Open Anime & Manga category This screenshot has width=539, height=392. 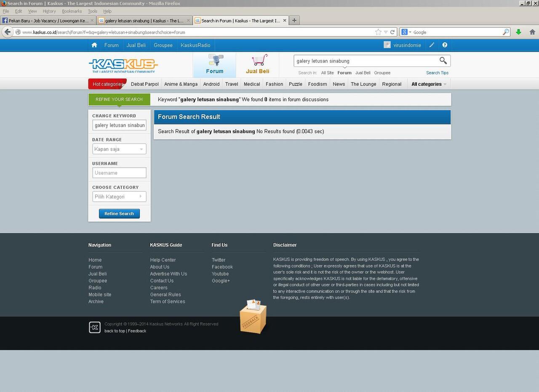[181, 84]
